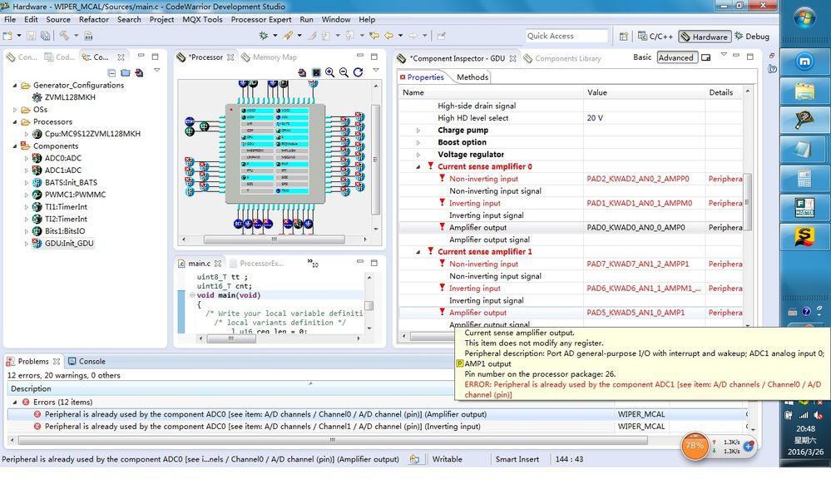Switch inspector to Basic view
This screenshot has width=831, height=504.
642,57
